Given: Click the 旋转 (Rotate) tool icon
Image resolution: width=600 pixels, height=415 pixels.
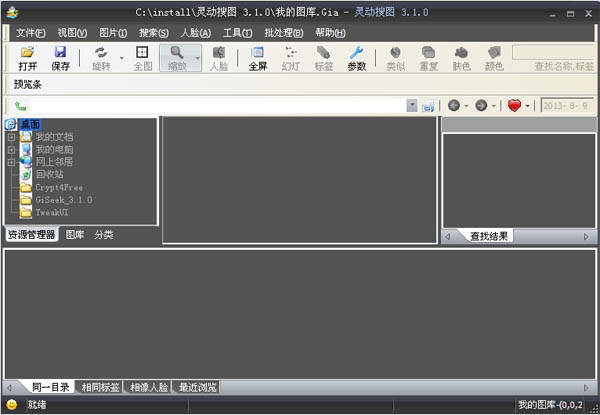Looking at the screenshot, I should pyautogui.click(x=101, y=58).
